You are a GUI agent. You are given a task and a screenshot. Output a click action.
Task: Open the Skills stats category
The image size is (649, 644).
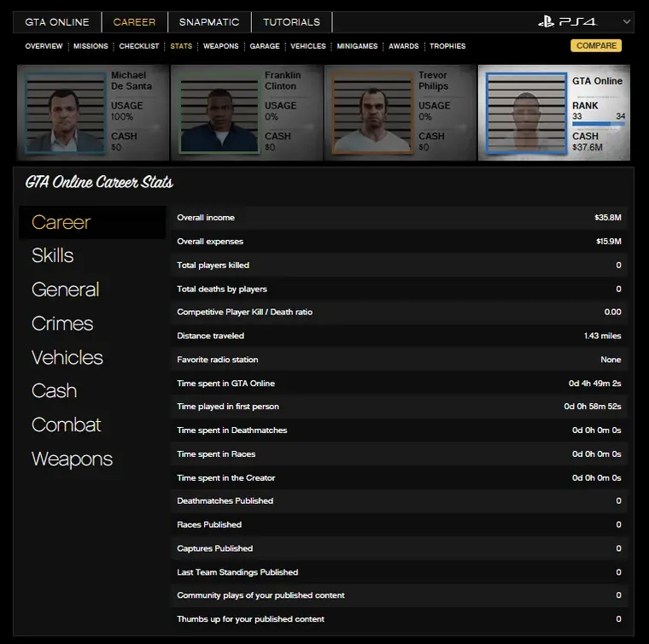[53, 255]
